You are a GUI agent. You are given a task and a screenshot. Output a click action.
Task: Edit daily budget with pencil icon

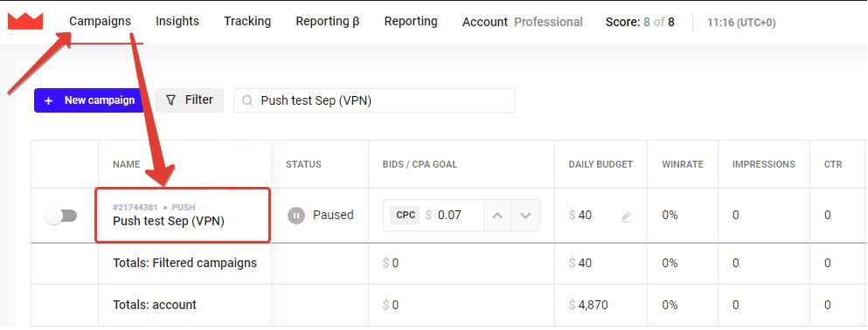(626, 217)
